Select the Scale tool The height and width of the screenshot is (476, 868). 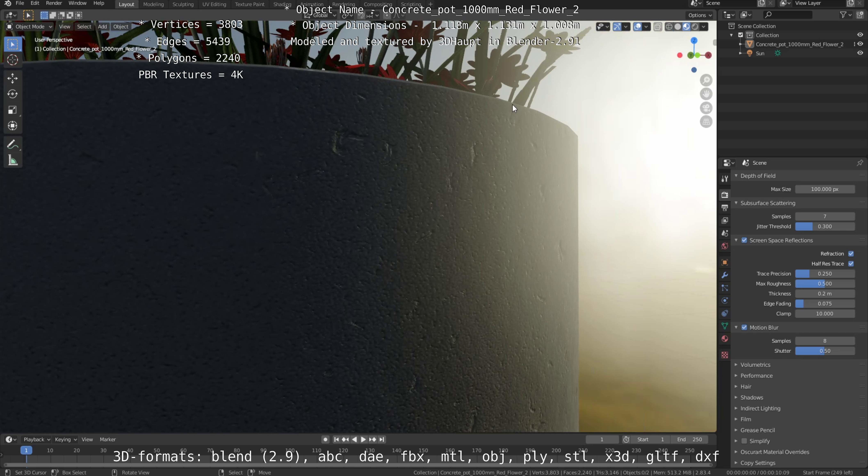pos(13,110)
